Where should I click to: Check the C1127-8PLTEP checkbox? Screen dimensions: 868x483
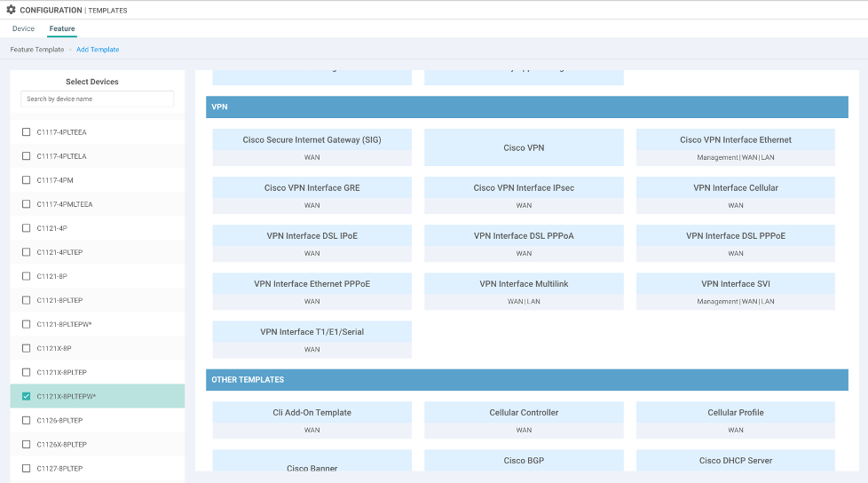point(26,468)
